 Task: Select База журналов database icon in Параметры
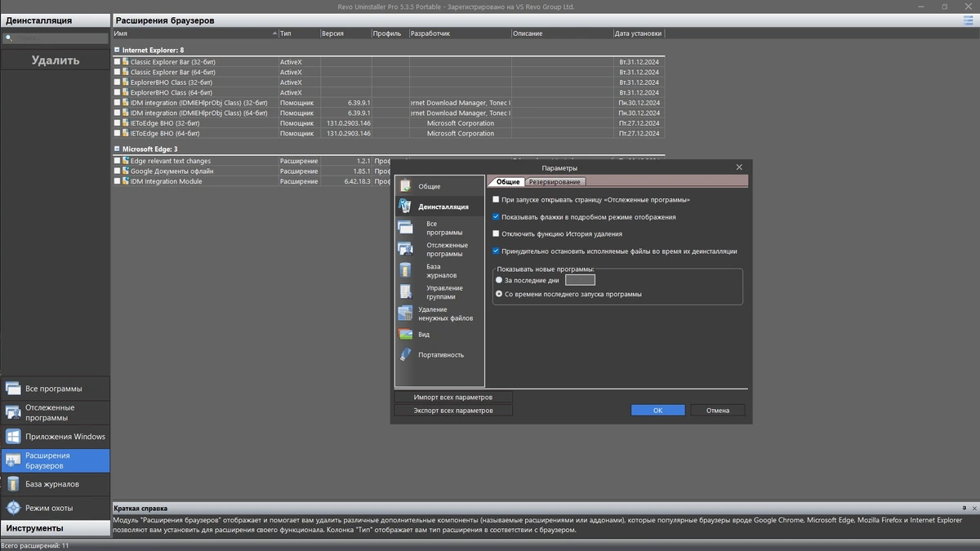pyautogui.click(x=406, y=270)
